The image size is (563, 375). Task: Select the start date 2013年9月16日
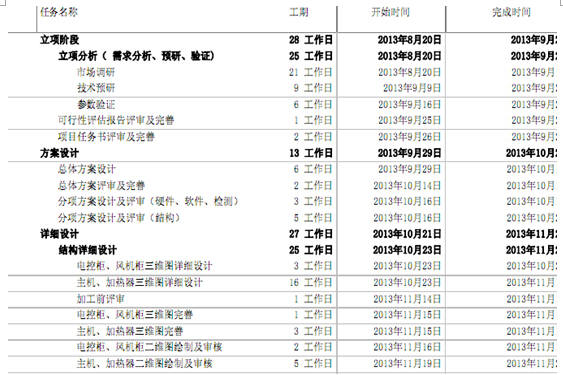click(x=410, y=105)
